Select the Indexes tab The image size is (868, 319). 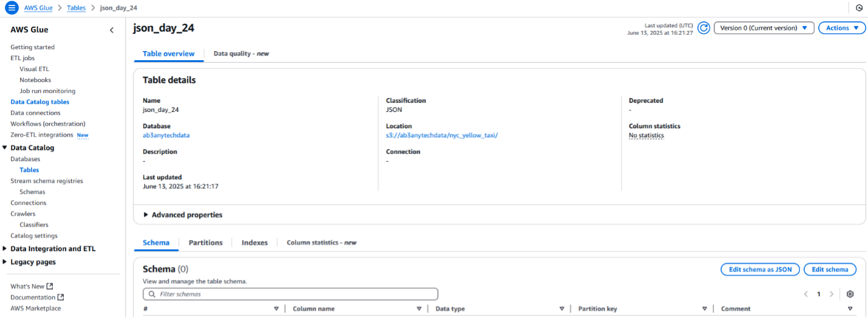pyautogui.click(x=254, y=242)
